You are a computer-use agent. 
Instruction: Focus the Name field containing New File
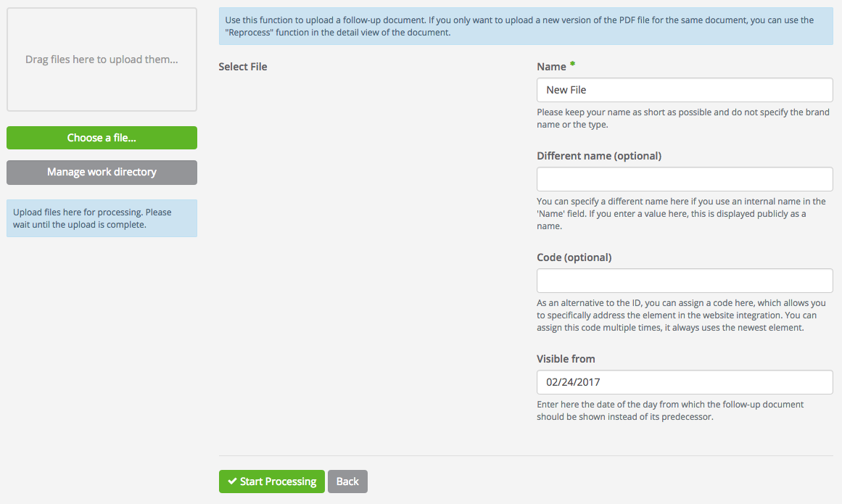point(684,90)
